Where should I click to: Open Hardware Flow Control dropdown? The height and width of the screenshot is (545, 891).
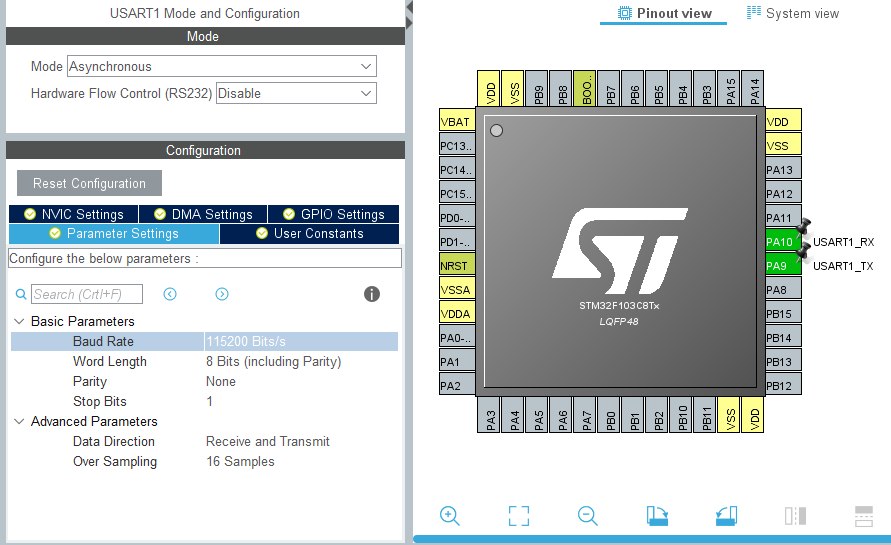tap(296, 93)
